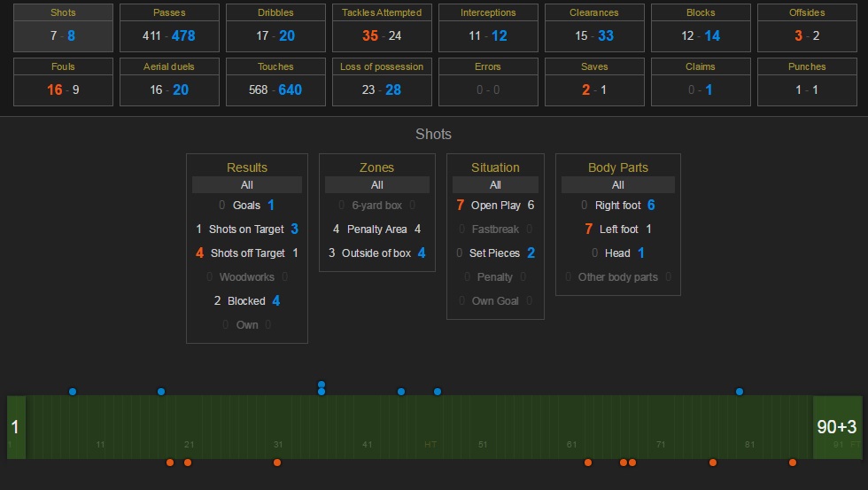Select the Fouls stat tile

click(63, 82)
